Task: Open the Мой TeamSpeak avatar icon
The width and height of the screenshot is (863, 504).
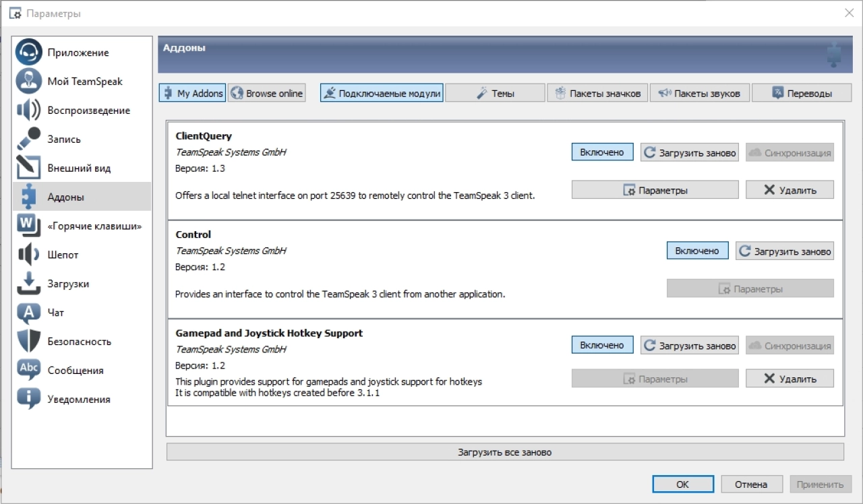Action: click(29, 81)
